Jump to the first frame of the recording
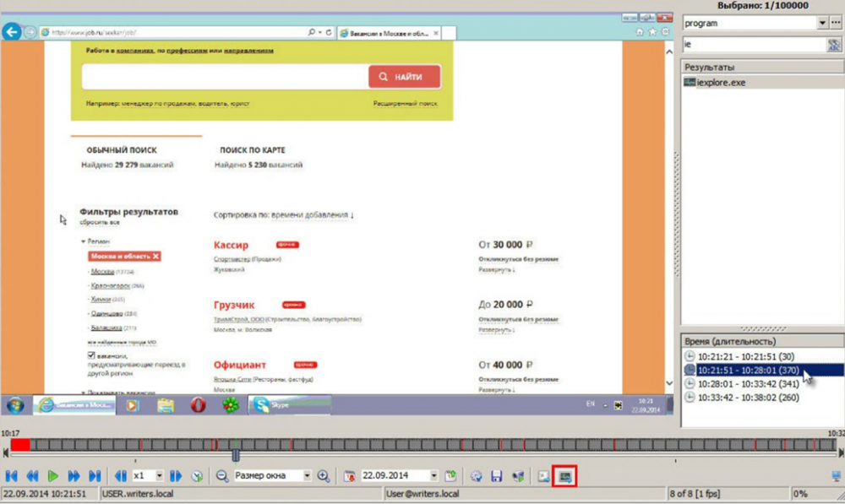The image size is (845, 504). [11, 476]
